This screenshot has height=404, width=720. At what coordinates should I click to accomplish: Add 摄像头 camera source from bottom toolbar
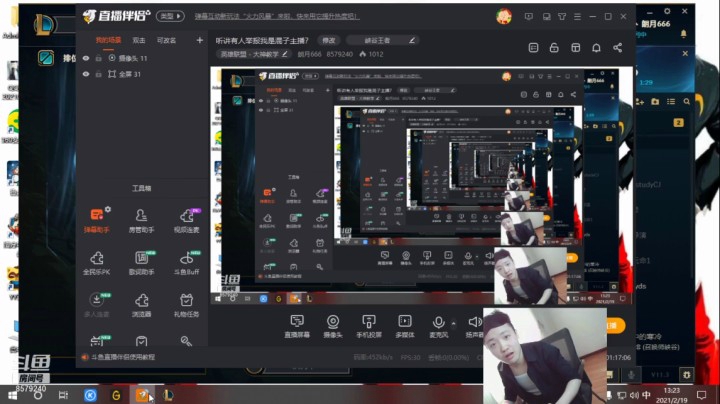point(333,326)
